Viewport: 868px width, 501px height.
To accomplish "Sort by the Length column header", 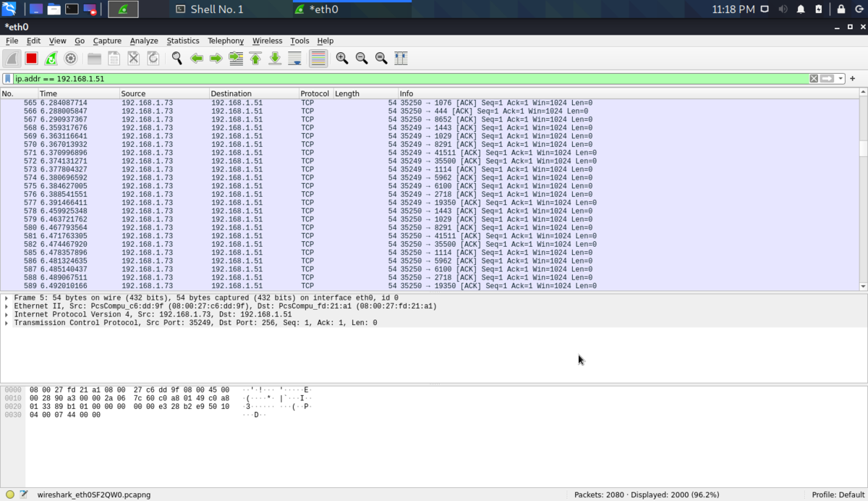I will click(365, 93).
